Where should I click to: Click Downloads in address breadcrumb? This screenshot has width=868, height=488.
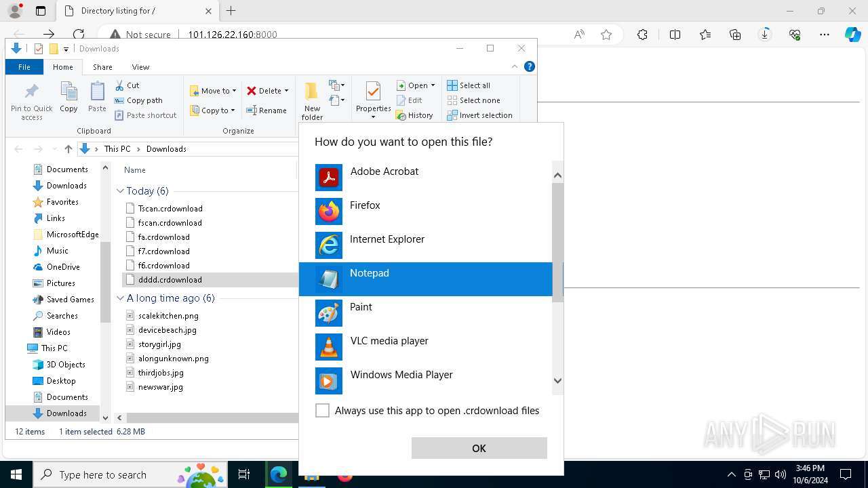(166, 149)
